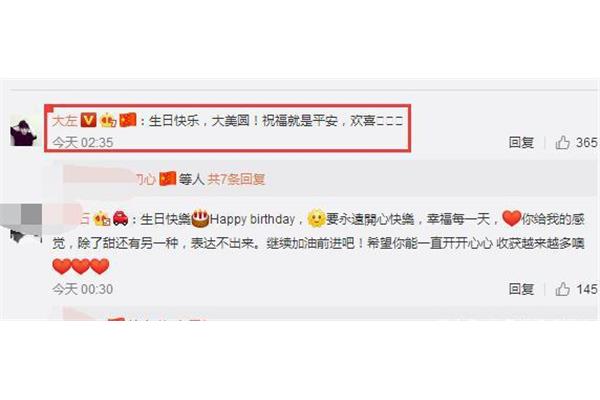The height and width of the screenshot is (400, 600).
Task: Click the 365 like count number
Action: pyautogui.click(x=586, y=143)
